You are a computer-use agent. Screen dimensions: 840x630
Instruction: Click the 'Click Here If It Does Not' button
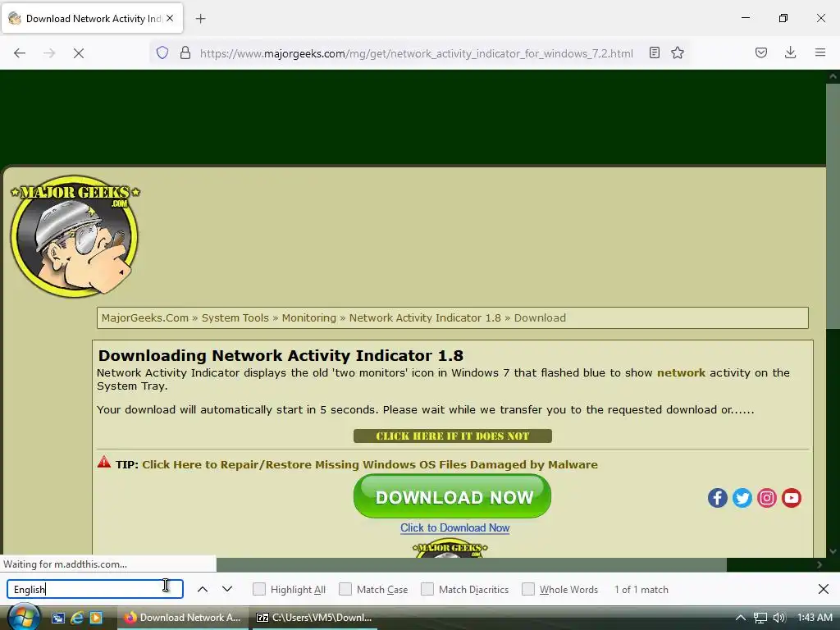tap(453, 436)
